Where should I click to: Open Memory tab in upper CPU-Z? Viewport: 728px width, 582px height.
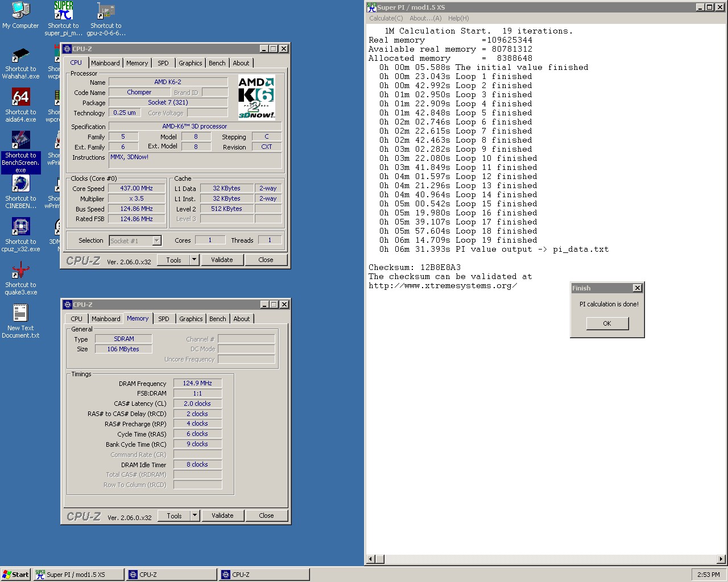point(137,63)
